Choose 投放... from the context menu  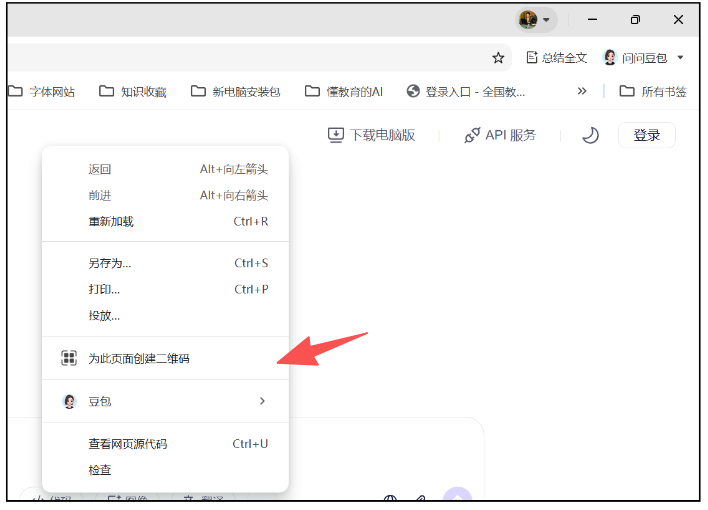coord(165,316)
